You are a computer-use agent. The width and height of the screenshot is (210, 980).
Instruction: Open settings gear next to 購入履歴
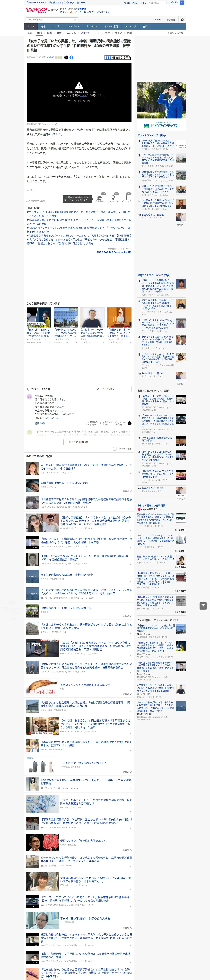(182, 20)
